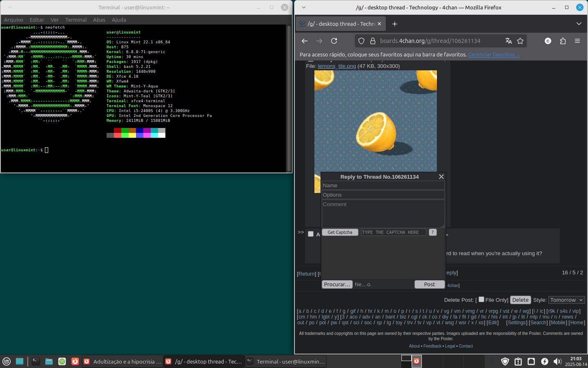Click the captcha help question mark button

(x=433, y=232)
